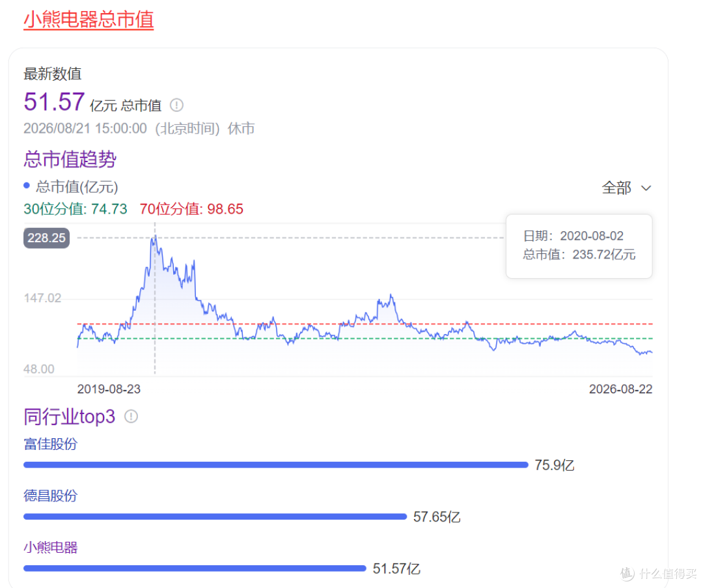This screenshot has width=703, height=588.
Task: Click the chart peak at dashed vertical line
Action: 155,237
